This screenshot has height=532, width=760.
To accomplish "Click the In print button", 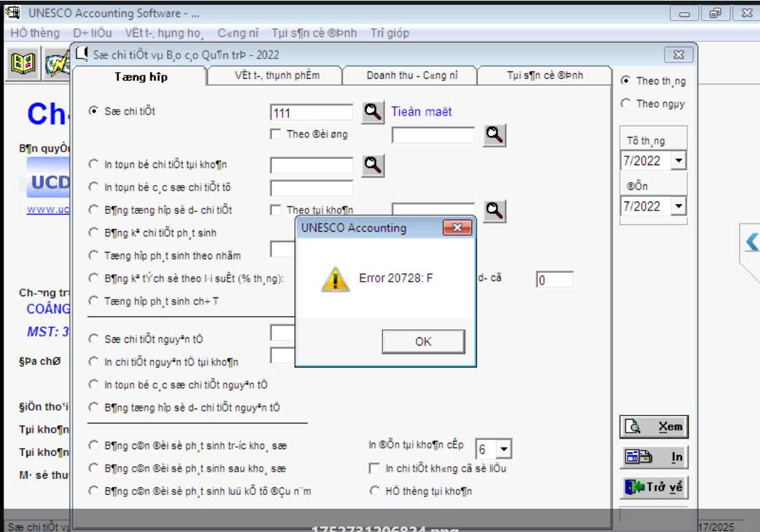I will 654,457.
